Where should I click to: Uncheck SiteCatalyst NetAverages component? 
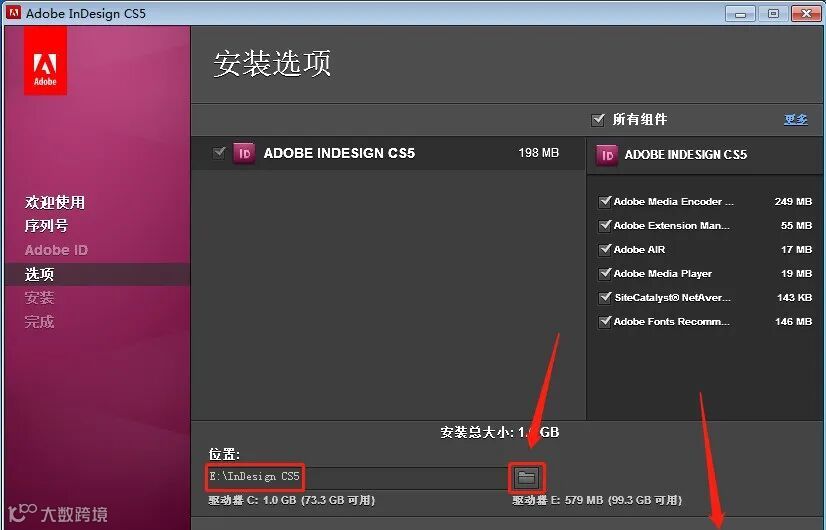[x=604, y=297]
